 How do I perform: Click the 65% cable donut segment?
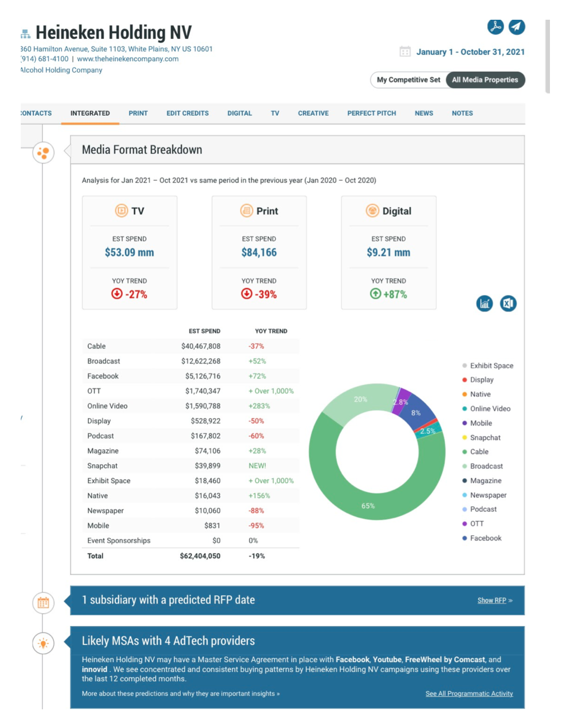pyautogui.click(x=368, y=506)
